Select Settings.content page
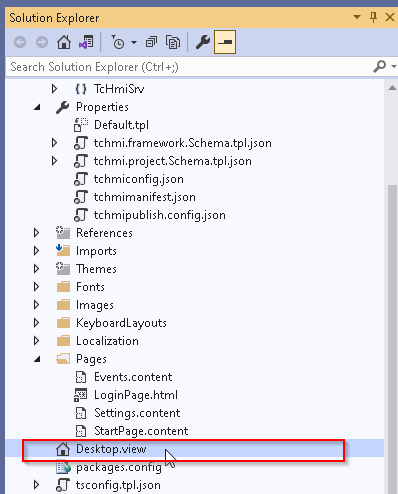Image resolution: width=398 pixels, height=494 pixels. pyautogui.click(x=137, y=413)
